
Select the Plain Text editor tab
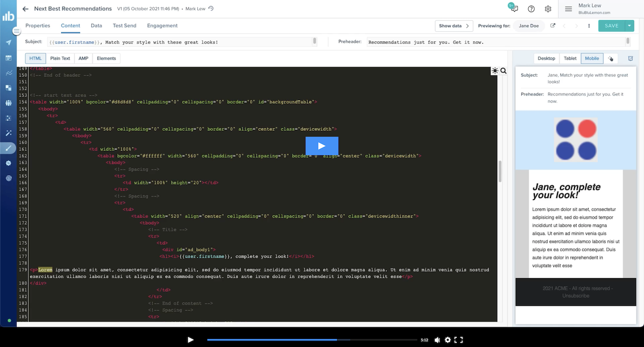click(x=60, y=58)
